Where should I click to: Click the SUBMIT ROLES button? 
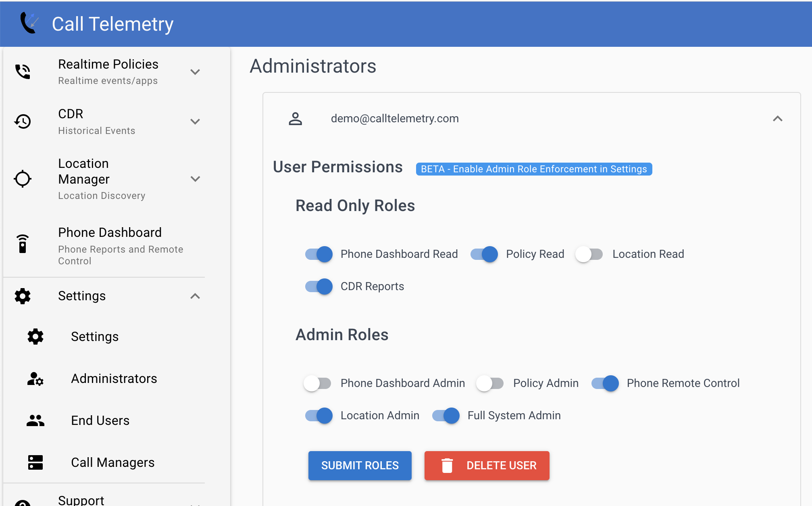coord(359,464)
